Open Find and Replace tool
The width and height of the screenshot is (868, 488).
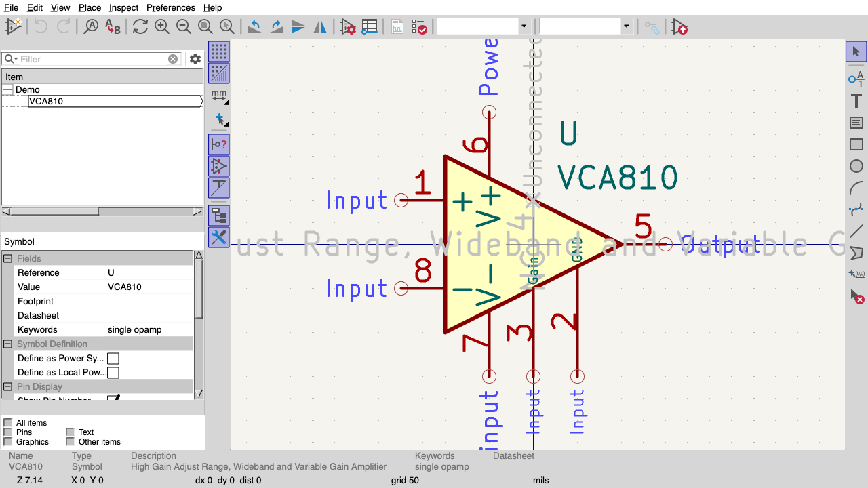pos(113,26)
